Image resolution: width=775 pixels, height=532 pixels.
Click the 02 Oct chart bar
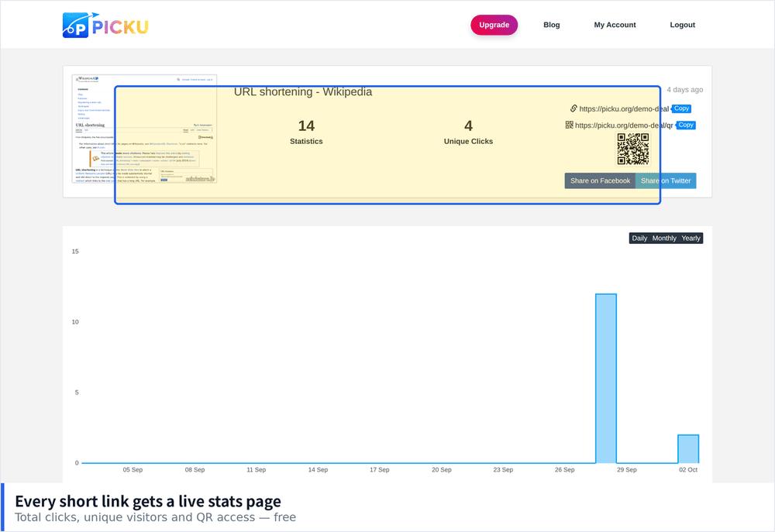point(688,449)
